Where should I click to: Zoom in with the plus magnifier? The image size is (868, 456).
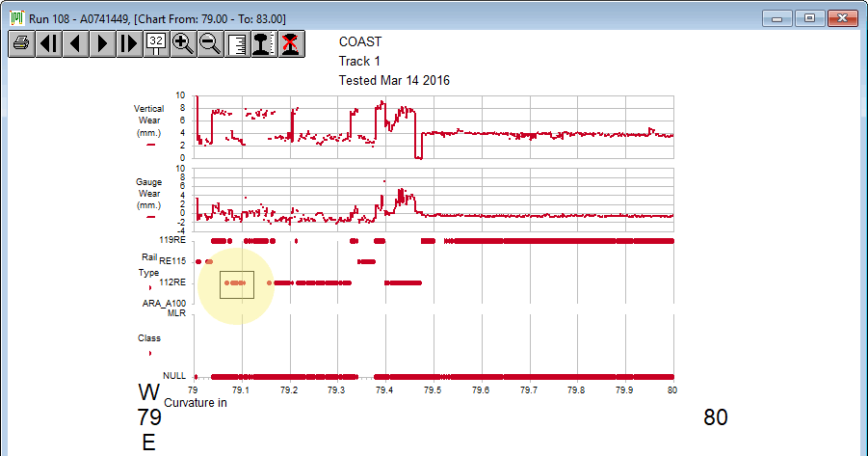click(183, 43)
